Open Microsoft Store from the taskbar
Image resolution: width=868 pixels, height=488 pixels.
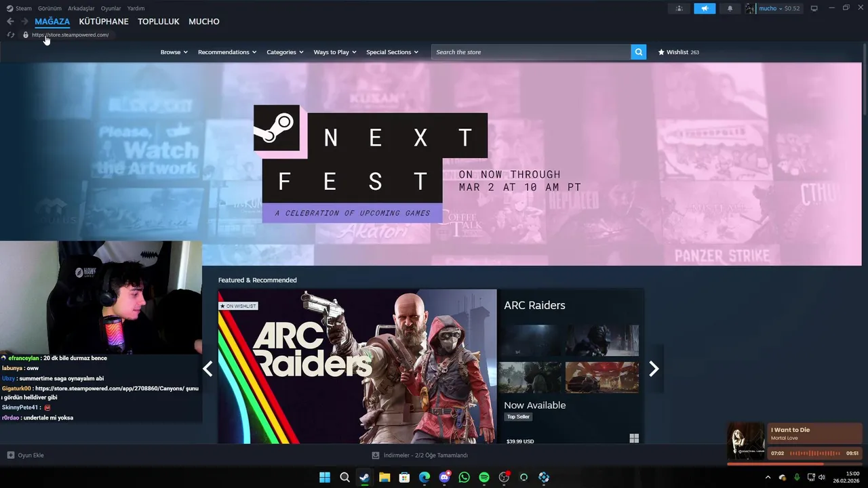pos(404,477)
